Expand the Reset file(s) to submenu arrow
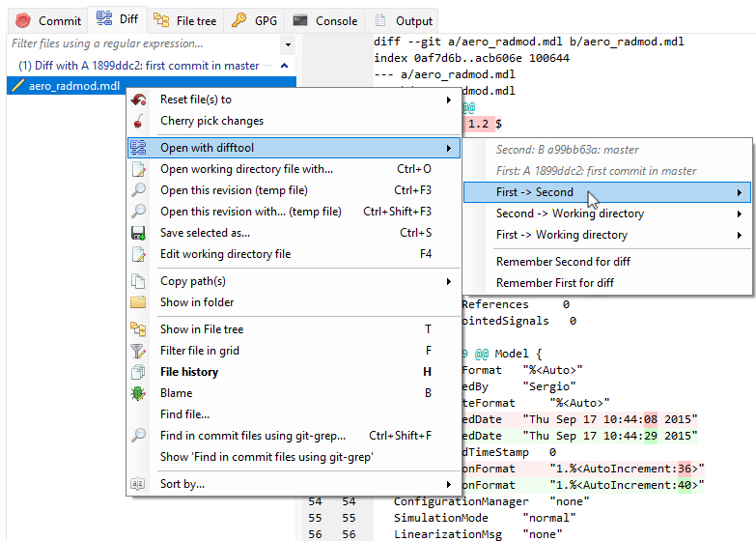This screenshot has width=756, height=541. point(449,100)
